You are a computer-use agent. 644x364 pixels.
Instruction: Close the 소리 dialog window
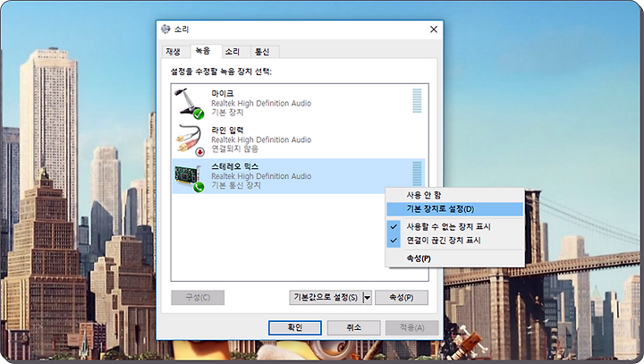(x=434, y=30)
